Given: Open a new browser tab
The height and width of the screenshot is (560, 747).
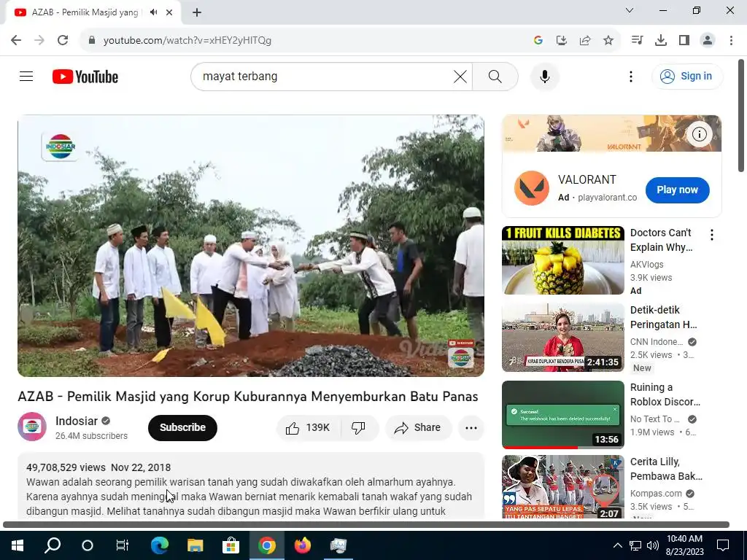Looking at the screenshot, I should 197,12.
